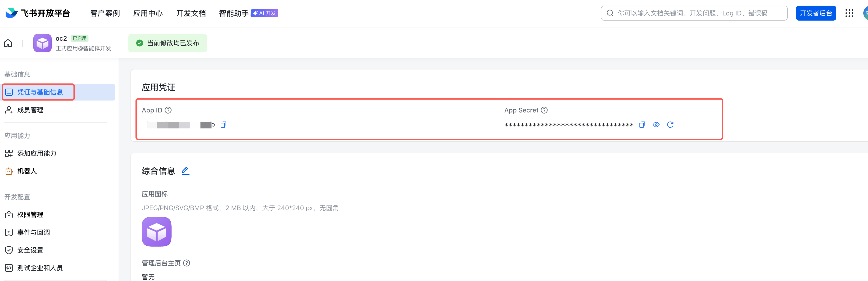Open help tooltip next to App Secret
Image resolution: width=868 pixels, height=281 pixels.
coord(544,110)
